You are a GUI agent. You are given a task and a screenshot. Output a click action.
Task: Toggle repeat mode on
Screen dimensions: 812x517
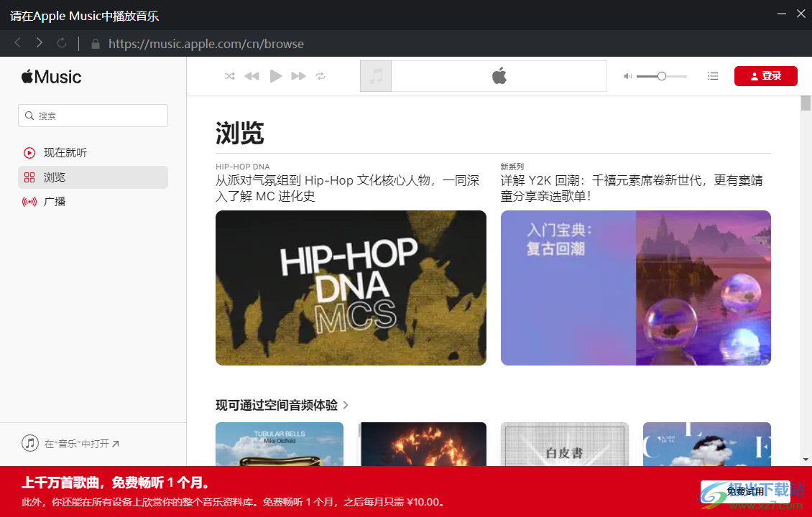pos(320,75)
